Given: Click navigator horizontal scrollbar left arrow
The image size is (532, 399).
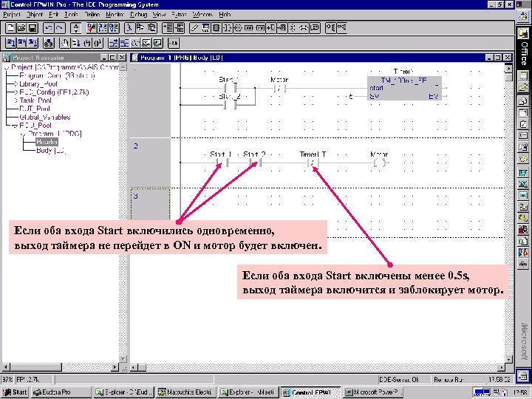Looking at the screenshot, I should pos(6,366).
